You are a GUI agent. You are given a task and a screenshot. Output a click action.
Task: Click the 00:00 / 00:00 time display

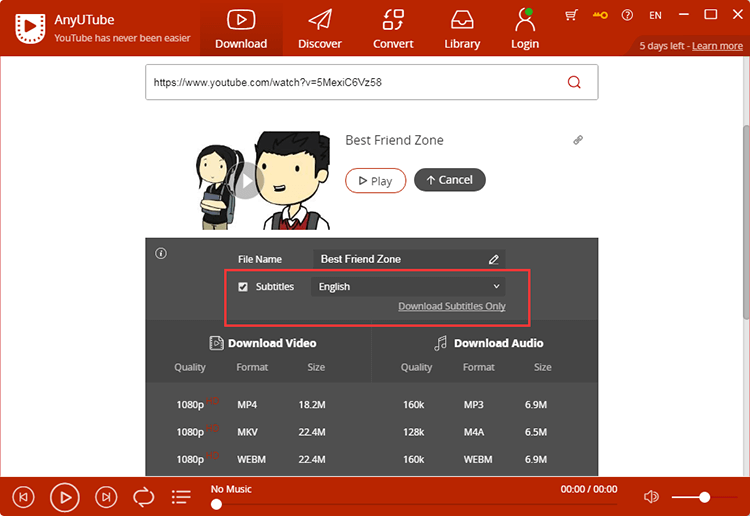(589, 489)
